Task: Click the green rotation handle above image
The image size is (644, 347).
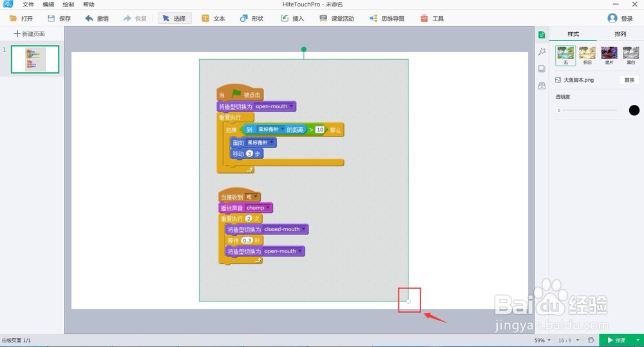Action: point(303,50)
